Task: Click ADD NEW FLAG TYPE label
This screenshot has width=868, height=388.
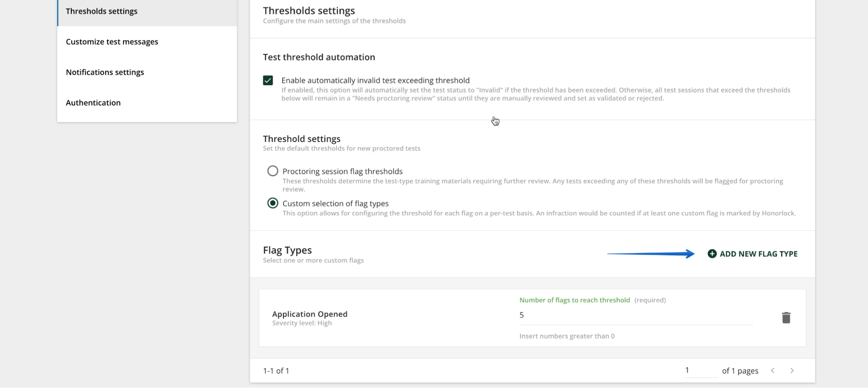Action: 759,254
